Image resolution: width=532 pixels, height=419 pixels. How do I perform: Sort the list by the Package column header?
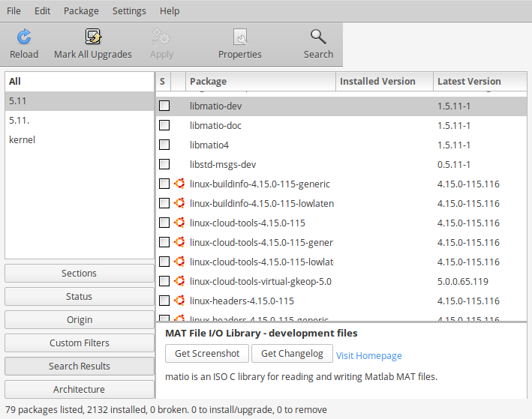point(260,81)
